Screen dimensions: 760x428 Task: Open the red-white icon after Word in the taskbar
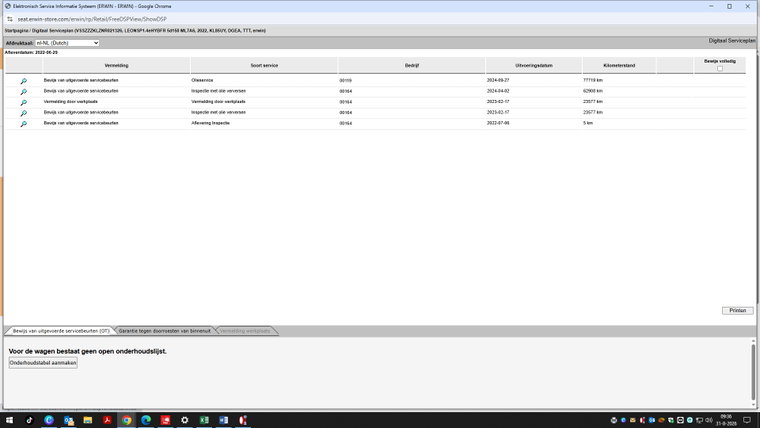(243, 420)
